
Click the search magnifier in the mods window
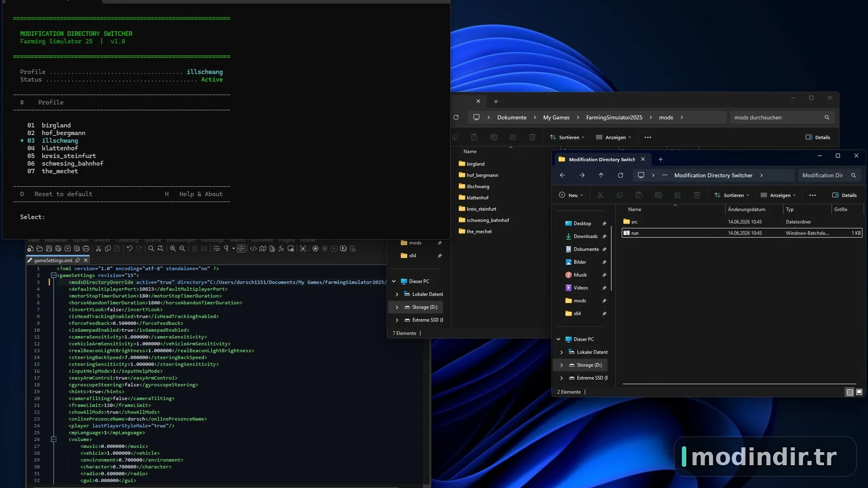(827, 117)
